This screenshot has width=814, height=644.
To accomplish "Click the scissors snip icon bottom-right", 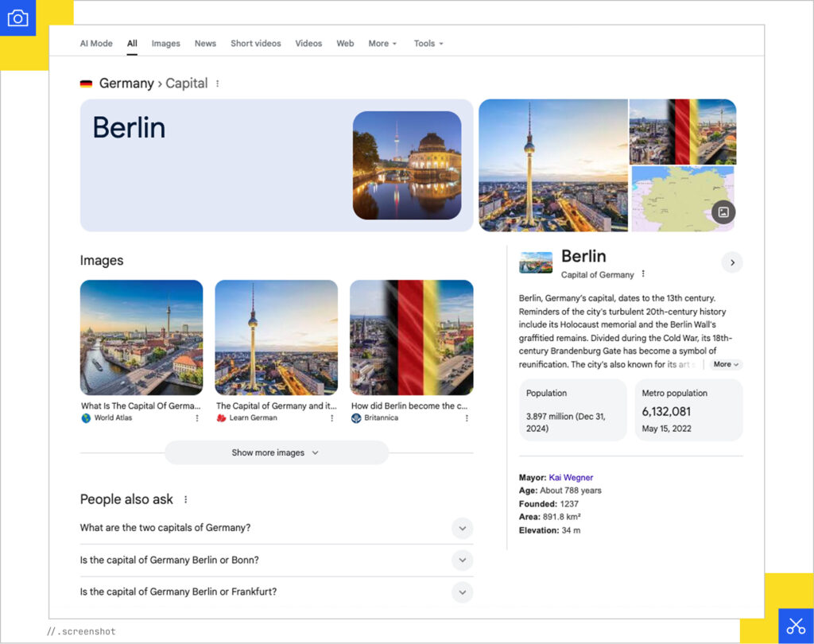I will (796, 625).
